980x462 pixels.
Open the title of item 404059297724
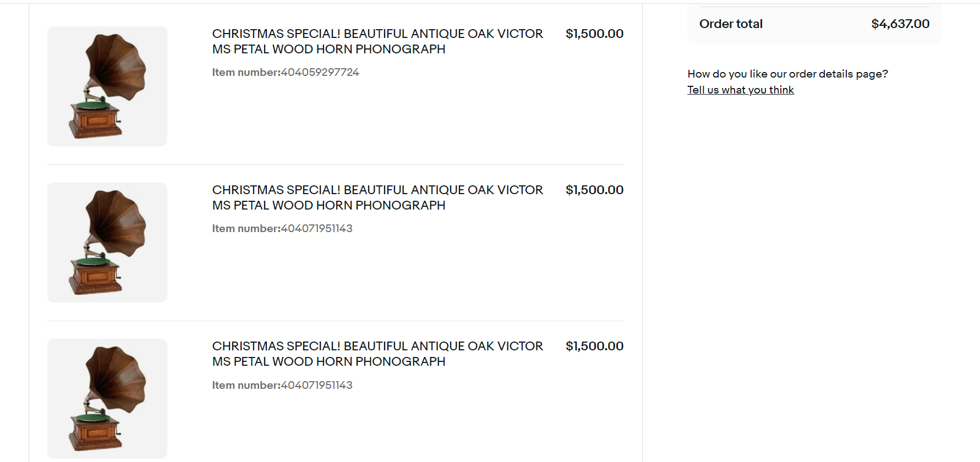377,41
